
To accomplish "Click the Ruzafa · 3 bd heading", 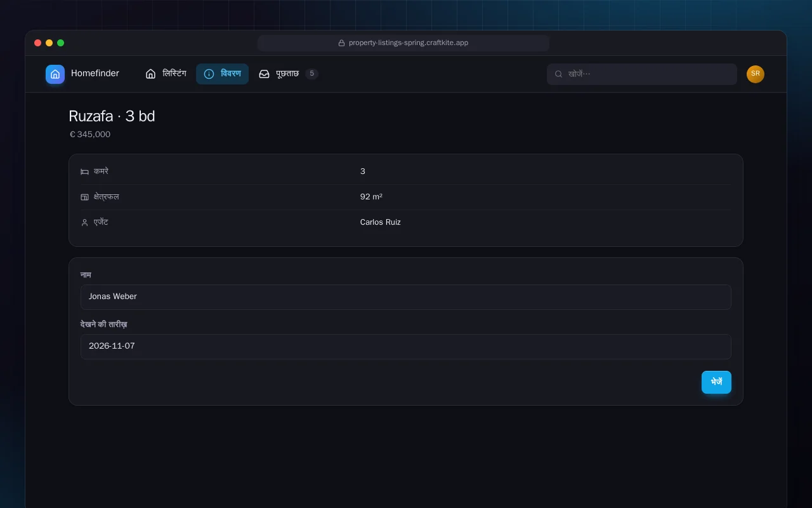I will pos(112,116).
